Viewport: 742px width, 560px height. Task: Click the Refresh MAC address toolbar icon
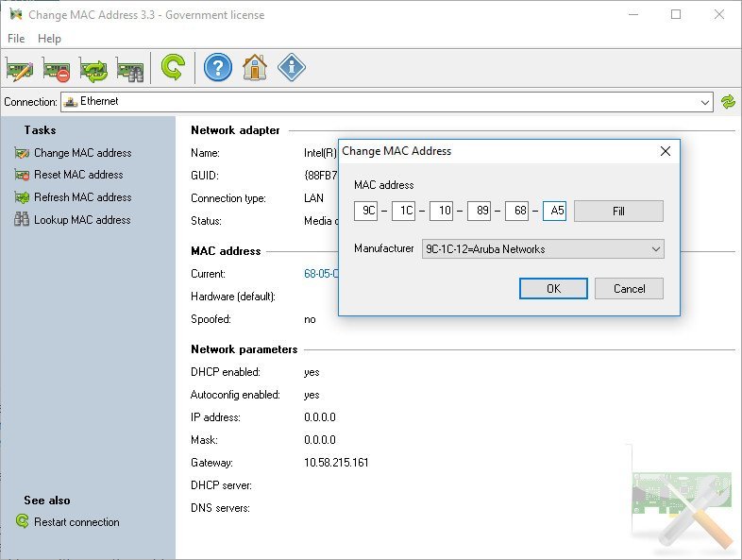pyautogui.click(x=93, y=68)
